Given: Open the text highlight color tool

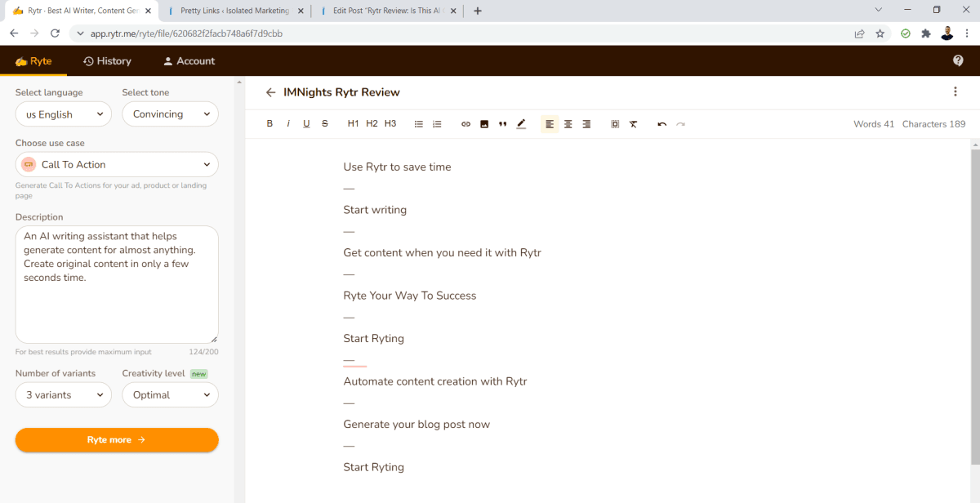Looking at the screenshot, I should click(521, 124).
